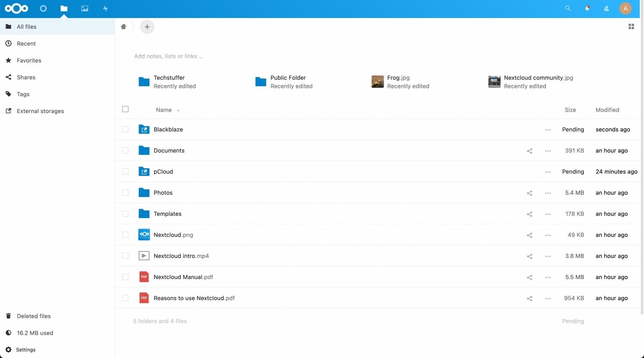Click the '16.2 MB used' storage quota

(x=58, y=333)
